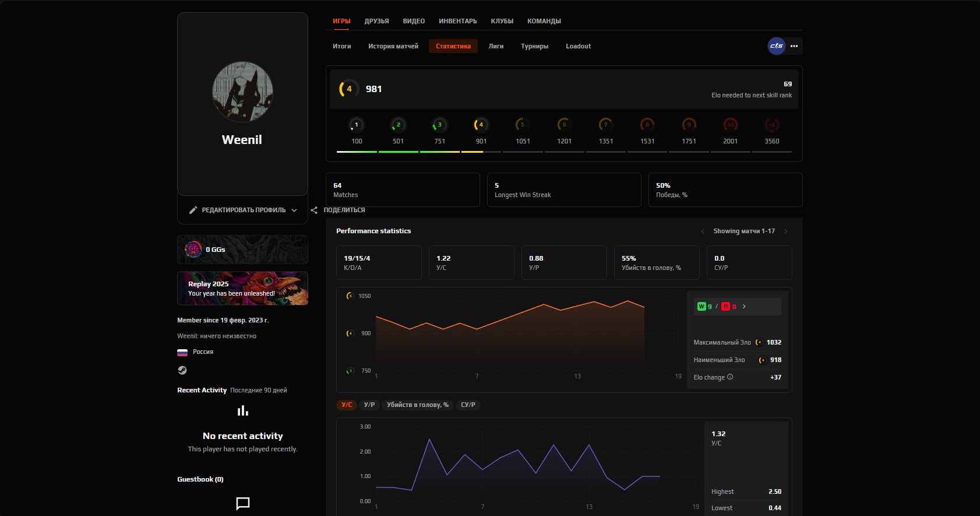This screenshot has width=980, height=516.
Task: Click the 19/15/4 K/D/A stat card
Action: click(379, 262)
